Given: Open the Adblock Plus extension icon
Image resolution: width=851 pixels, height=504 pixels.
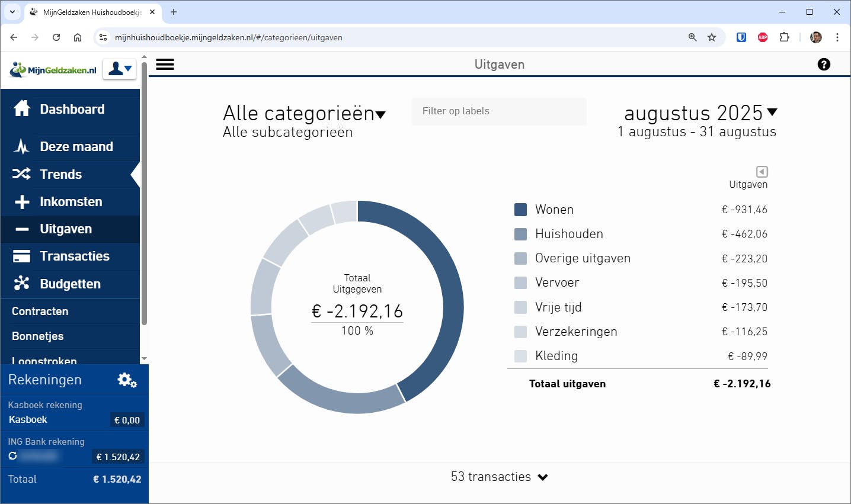Looking at the screenshot, I should pyautogui.click(x=763, y=37).
